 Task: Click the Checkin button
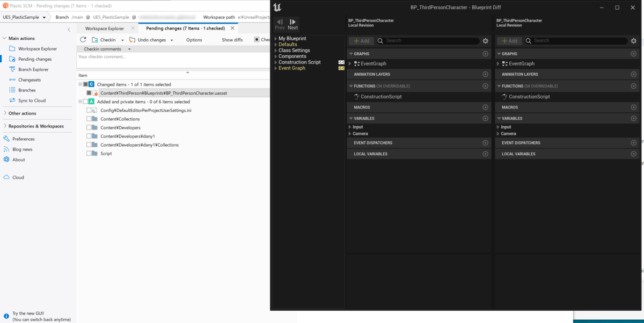[x=104, y=40]
